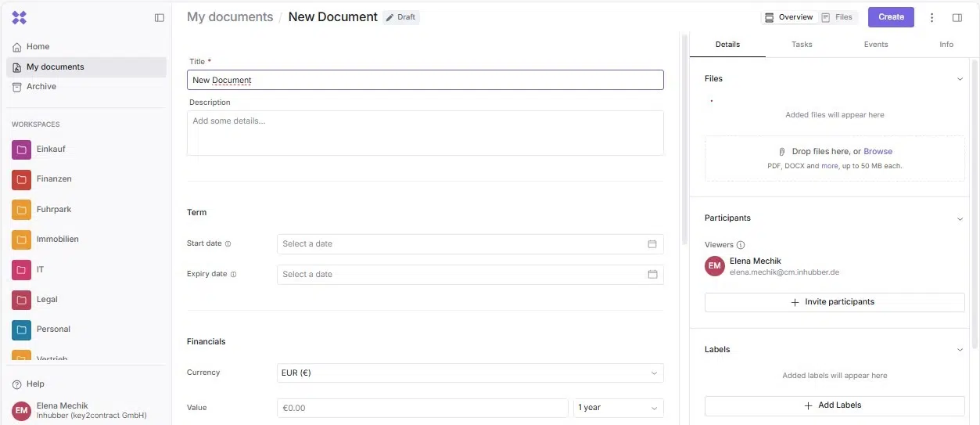Click the Browse link to upload files
This screenshot has height=425, width=980.
tap(878, 152)
